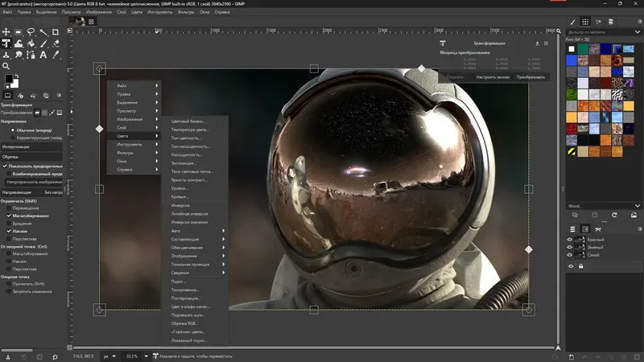
Task: Choose Кривые... in Цвета menu
Action: 180,196
